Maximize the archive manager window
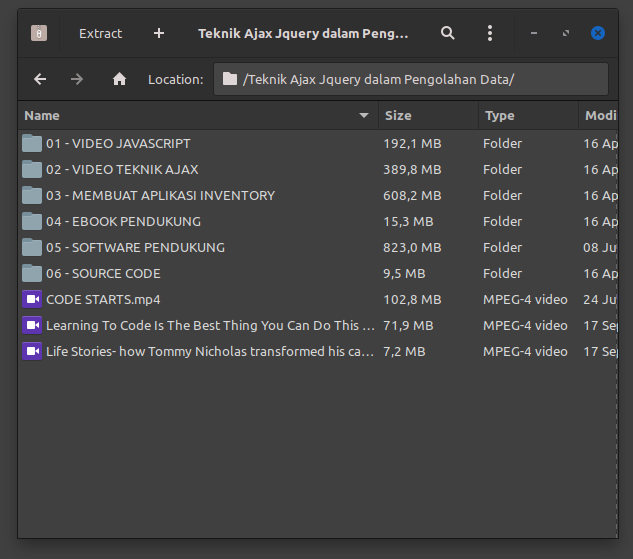The image size is (633, 559). click(566, 33)
